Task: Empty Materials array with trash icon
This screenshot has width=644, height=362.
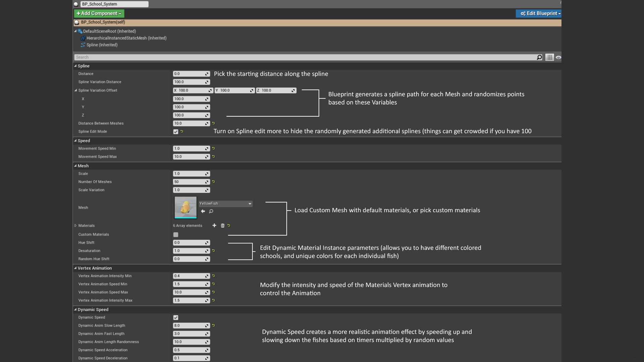Action: point(222,226)
